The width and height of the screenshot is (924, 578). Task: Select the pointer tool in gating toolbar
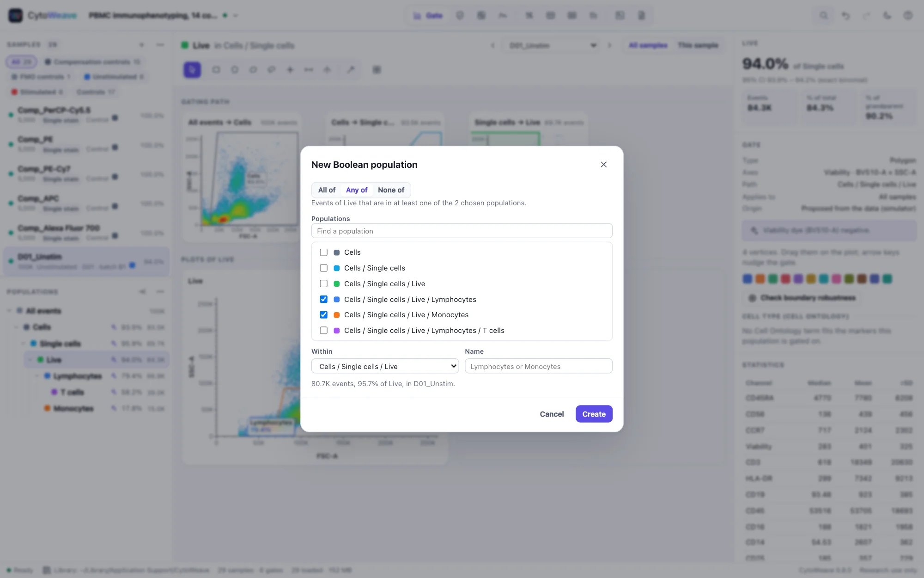coord(192,70)
